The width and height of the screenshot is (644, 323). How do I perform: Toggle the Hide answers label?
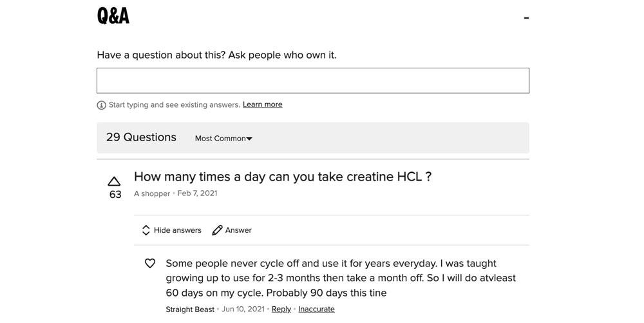(x=178, y=230)
